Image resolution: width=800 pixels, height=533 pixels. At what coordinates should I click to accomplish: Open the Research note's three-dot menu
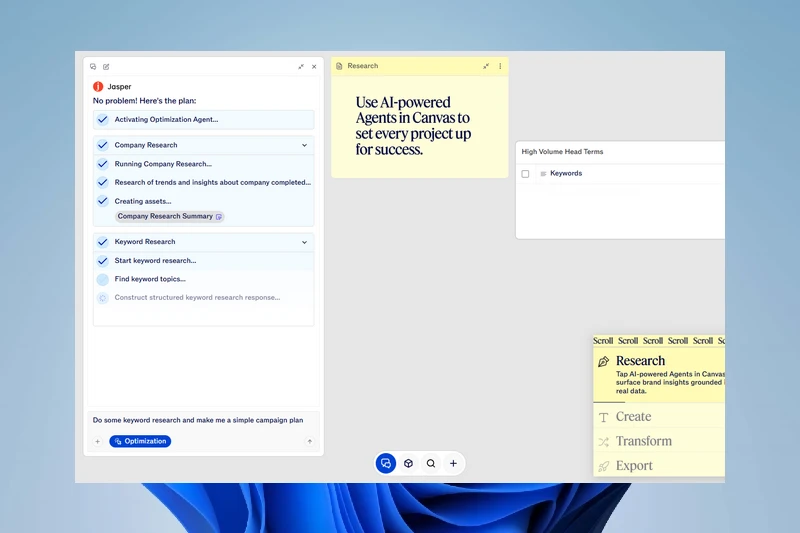point(500,66)
